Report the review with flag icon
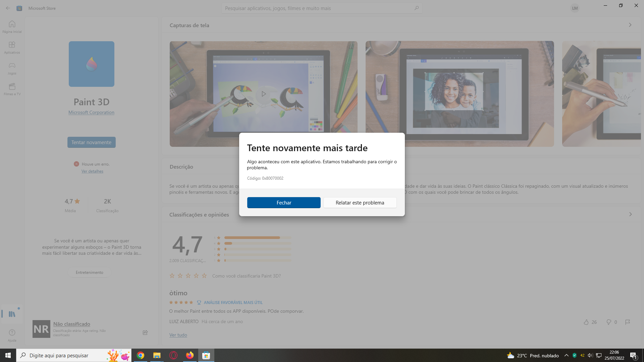The image size is (644, 362). point(628,322)
